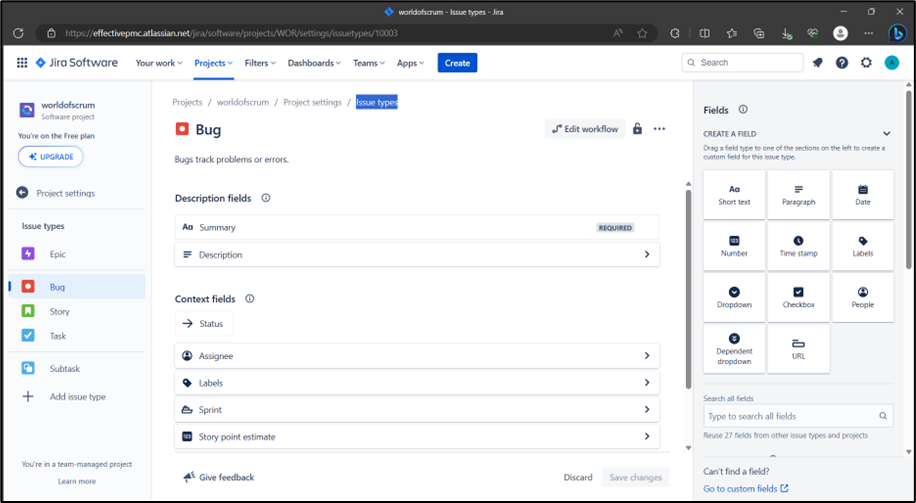Select the Story issue type

(x=77, y=311)
